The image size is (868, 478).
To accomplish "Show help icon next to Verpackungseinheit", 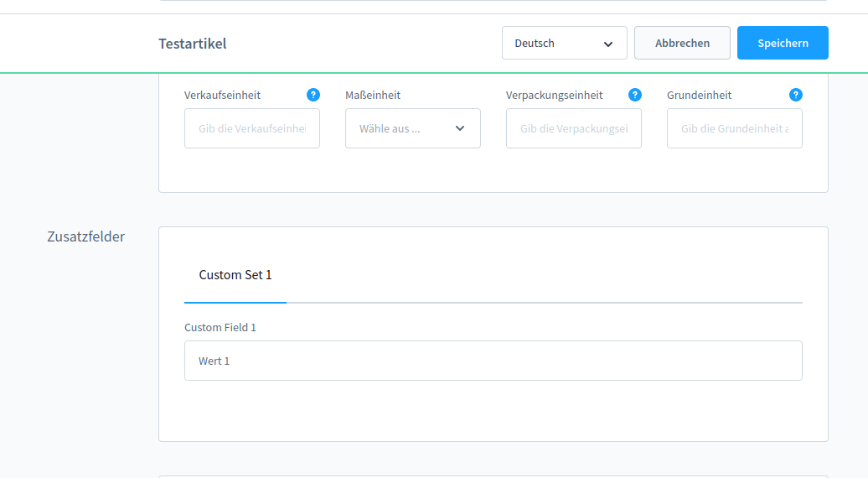I will (635, 95).
